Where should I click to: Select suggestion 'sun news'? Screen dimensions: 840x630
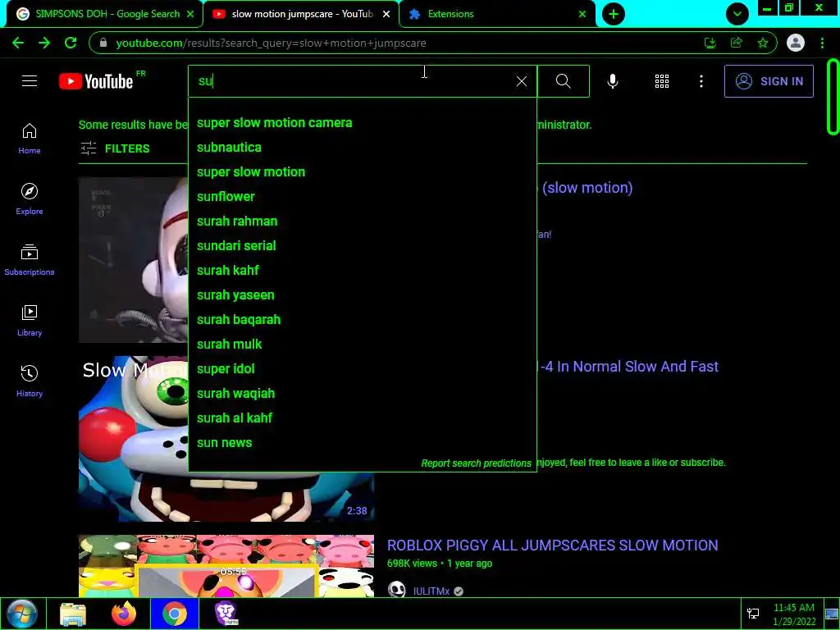pos(362,443)
